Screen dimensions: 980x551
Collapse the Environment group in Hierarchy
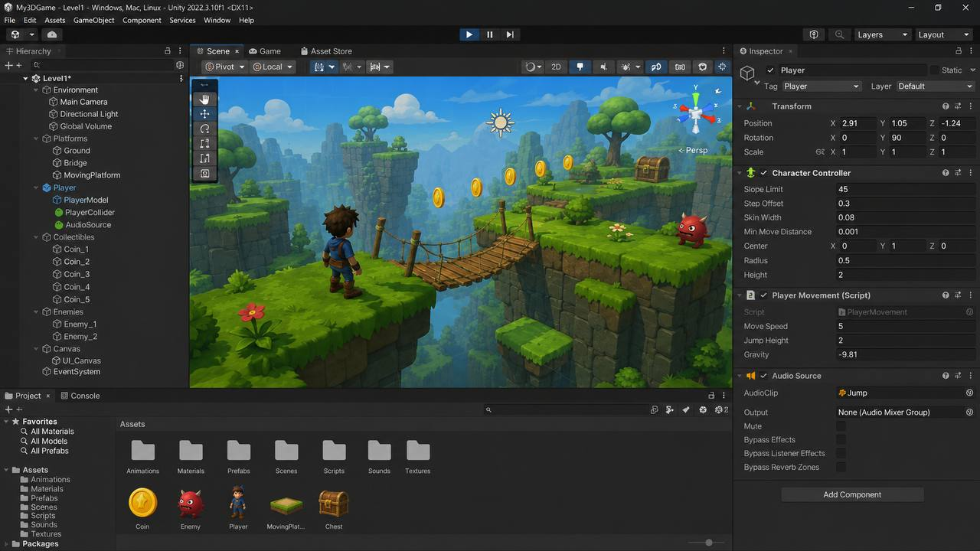point(36,90)
